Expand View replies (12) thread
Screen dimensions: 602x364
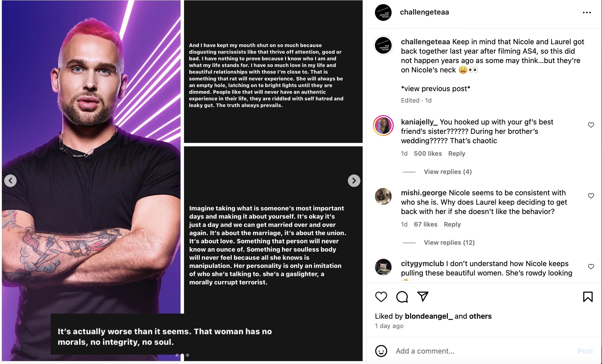click(449, 243)
